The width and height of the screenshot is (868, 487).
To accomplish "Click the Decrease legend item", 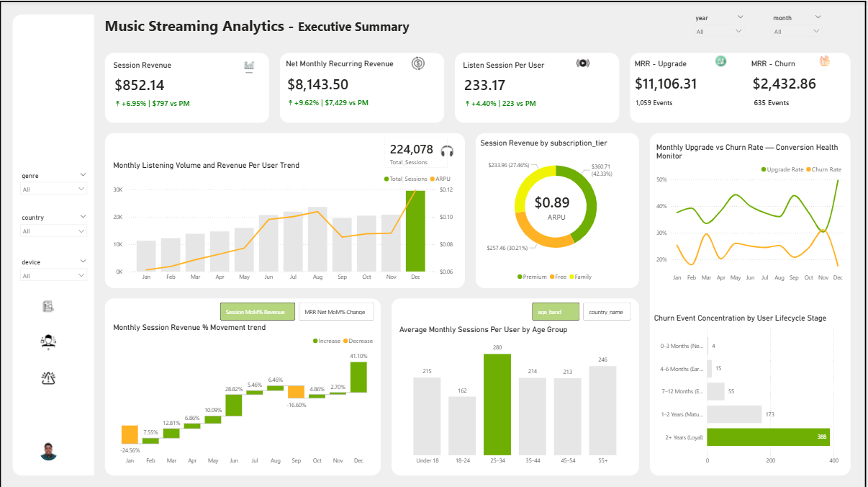I will [358, 341].
